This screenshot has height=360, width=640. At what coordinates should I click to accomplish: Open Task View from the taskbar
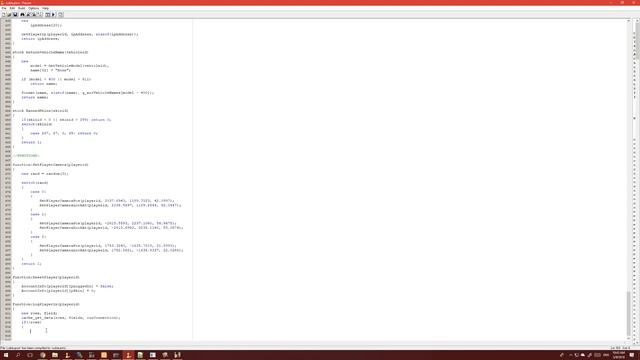tap(30, 355)
